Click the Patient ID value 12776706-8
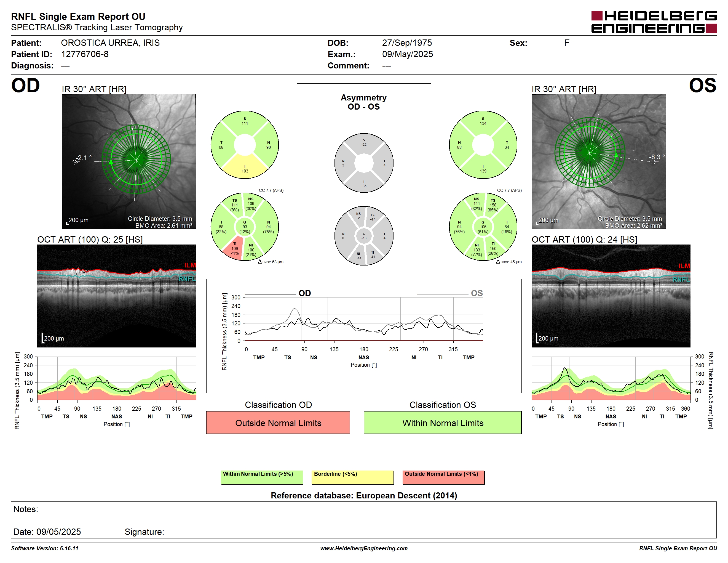 85,54
